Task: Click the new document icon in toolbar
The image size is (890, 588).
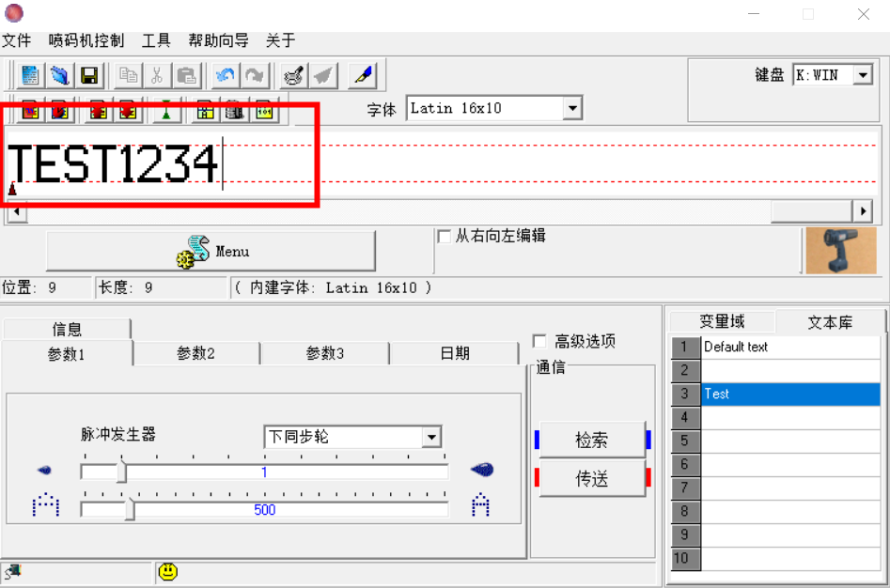Action: (30, 76)
